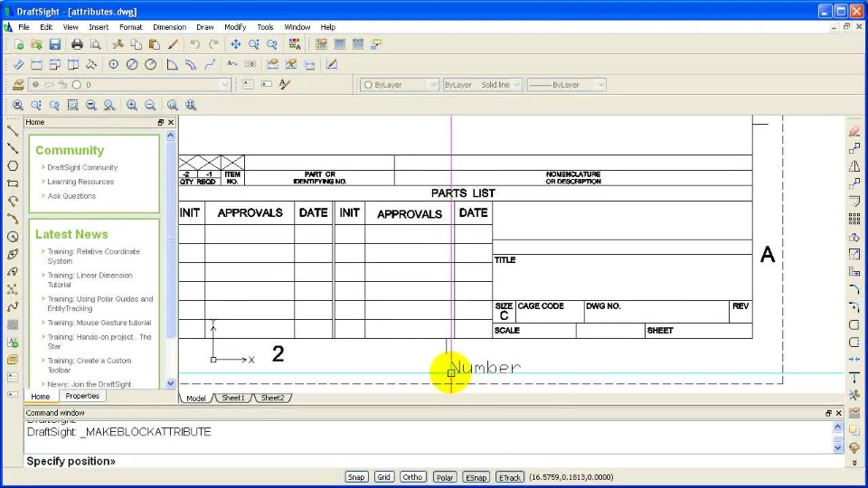Toggle Ortho mode in the status bar
Screen dimensions: 868x488
click(412, 477)
